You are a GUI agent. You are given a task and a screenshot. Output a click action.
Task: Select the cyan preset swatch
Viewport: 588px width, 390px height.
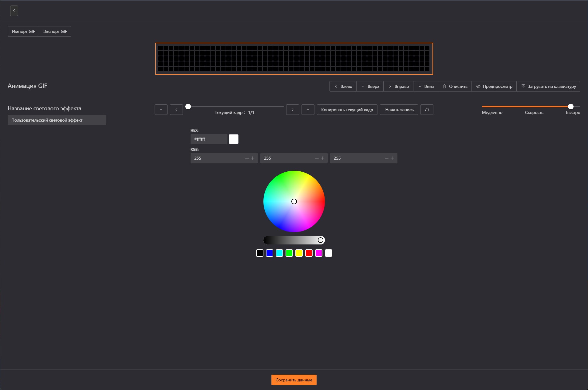click(279, 253)
